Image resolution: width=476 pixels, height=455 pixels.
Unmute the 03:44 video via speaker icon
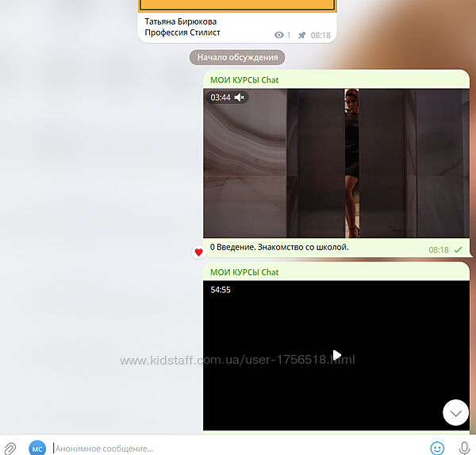240,98
